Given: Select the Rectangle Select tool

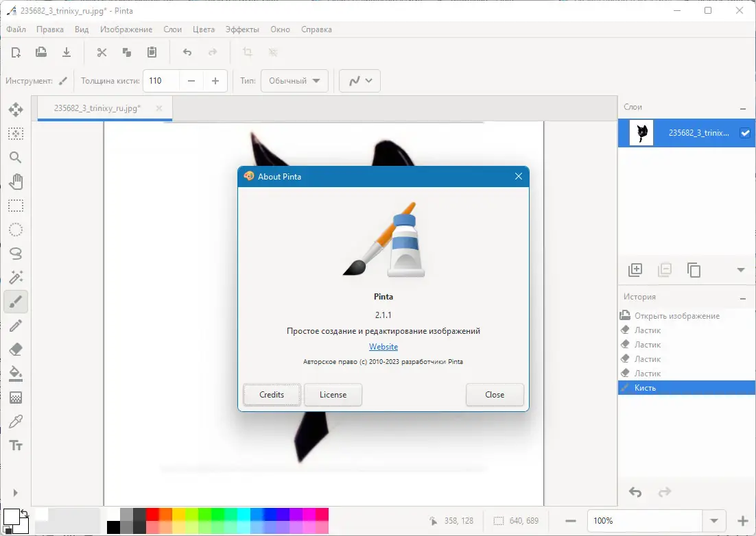Looking at the screenshot, I should click(16, 206).
